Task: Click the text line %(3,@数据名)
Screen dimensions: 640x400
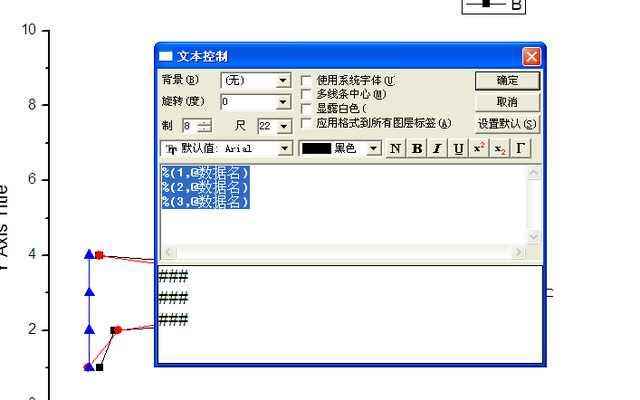Action: click(205, 202)
